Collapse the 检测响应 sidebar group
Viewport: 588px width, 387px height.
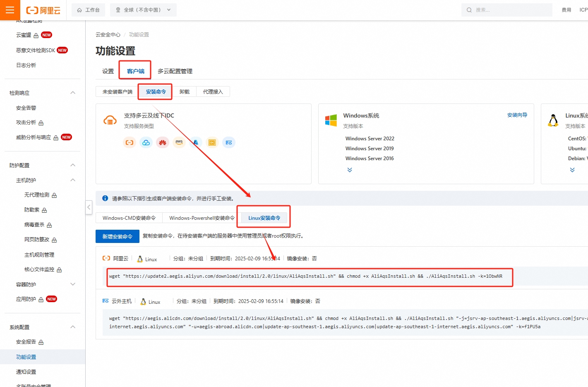(73, 93)
